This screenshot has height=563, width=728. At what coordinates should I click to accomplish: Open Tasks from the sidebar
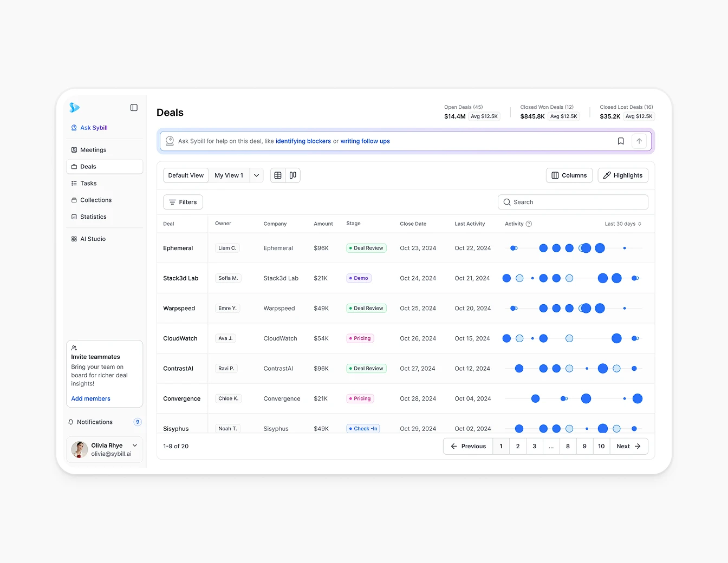88,184
